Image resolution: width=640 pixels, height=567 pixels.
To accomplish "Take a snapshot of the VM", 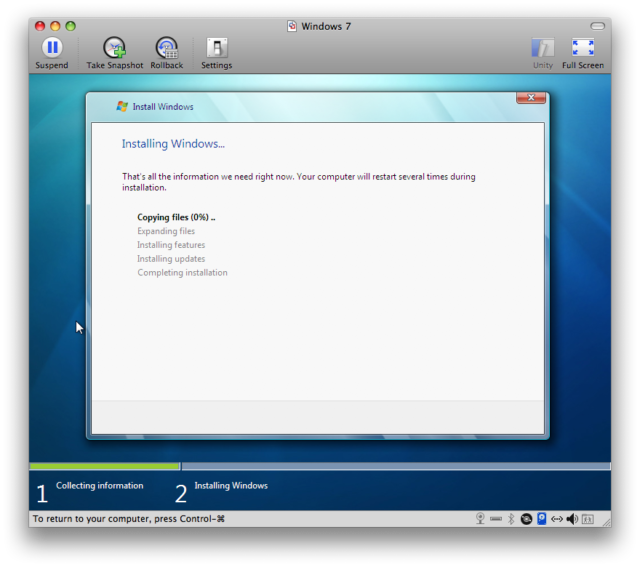I will pyautogui.click(x=115, y=53).
